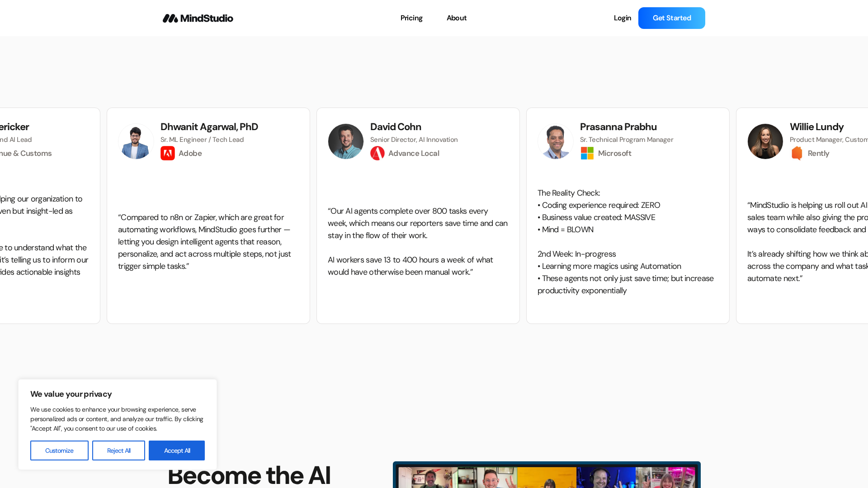Click the Microsoft logo icon

587,153
